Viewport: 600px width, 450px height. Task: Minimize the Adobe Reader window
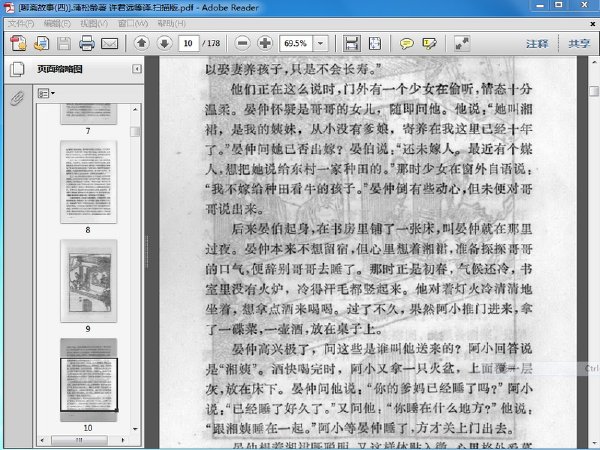(540, 5)
